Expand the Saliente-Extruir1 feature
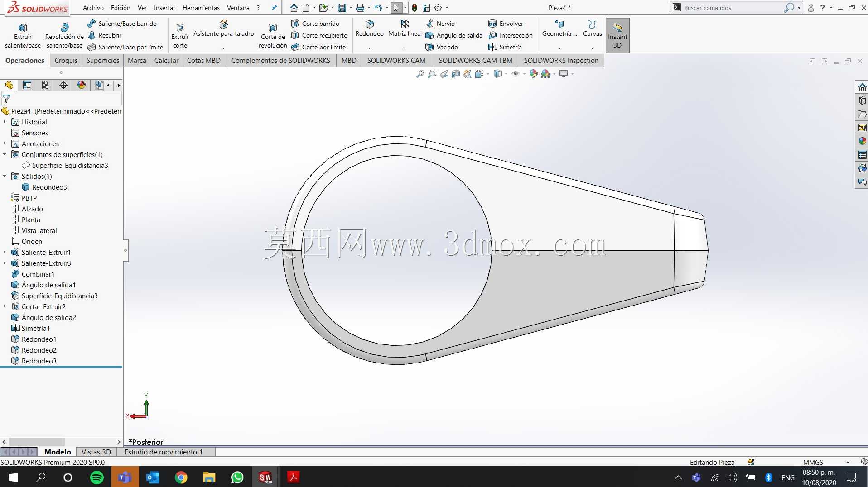The image size is (868, 487). pyautogui.click(x=5, y=252)
